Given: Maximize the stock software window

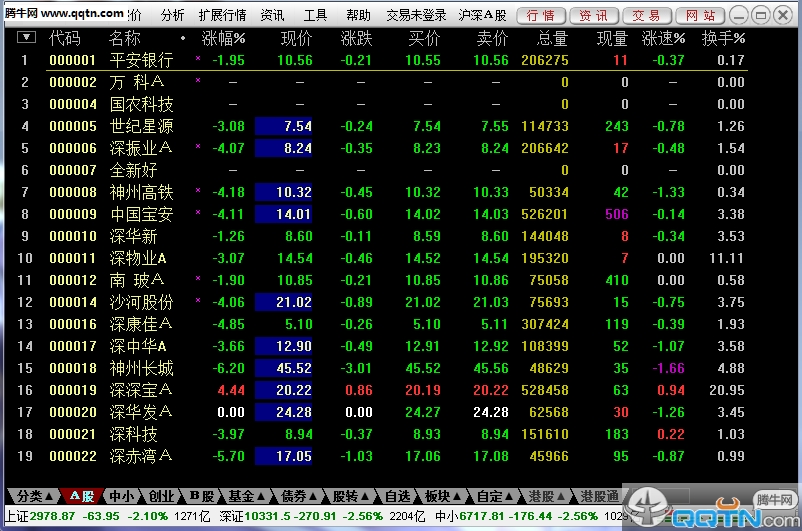Looking at the screenshot, I should 761,15.
